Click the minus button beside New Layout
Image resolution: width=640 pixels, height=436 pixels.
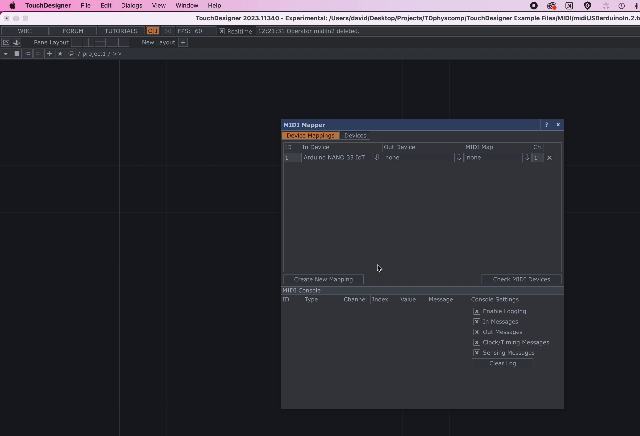(183, 42)
